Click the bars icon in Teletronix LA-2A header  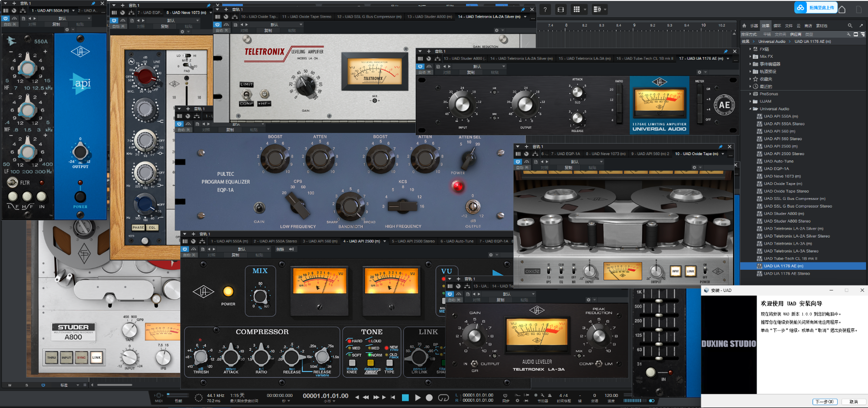(x=218, y=17)
